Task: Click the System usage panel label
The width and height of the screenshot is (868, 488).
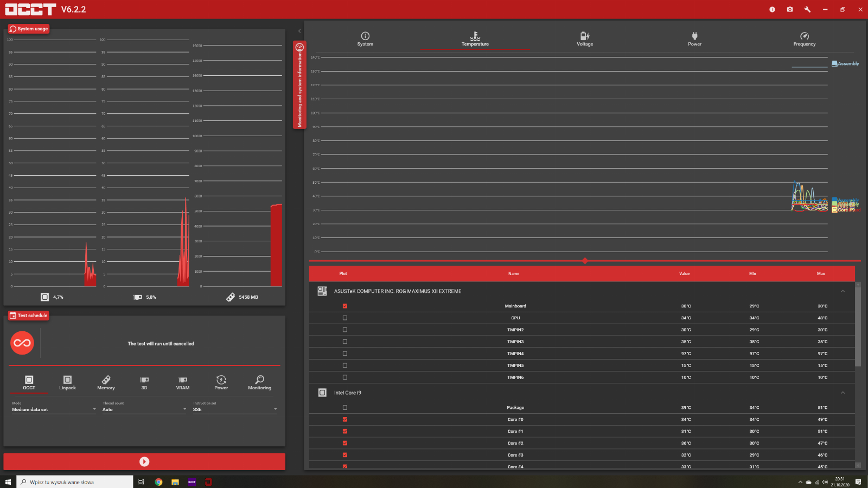Action: point(29,29)
